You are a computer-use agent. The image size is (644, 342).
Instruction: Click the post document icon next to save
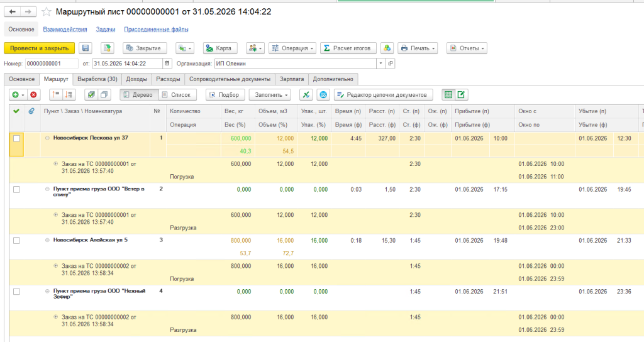(107, 48)
